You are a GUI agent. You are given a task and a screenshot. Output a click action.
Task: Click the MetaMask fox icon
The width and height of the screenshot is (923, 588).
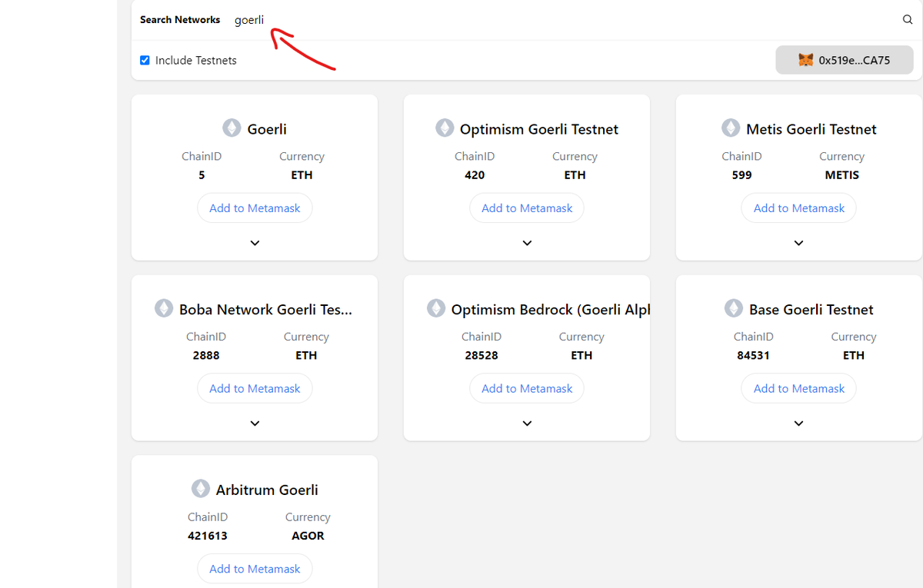point(806,60)
